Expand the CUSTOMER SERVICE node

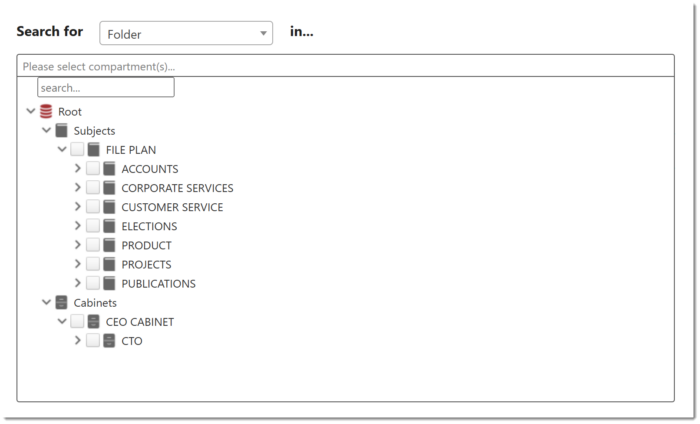tap(78, 207)
